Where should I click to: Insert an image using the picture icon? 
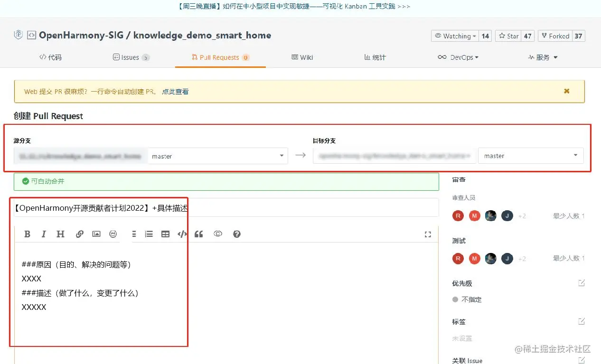click(x=96, y=234)
